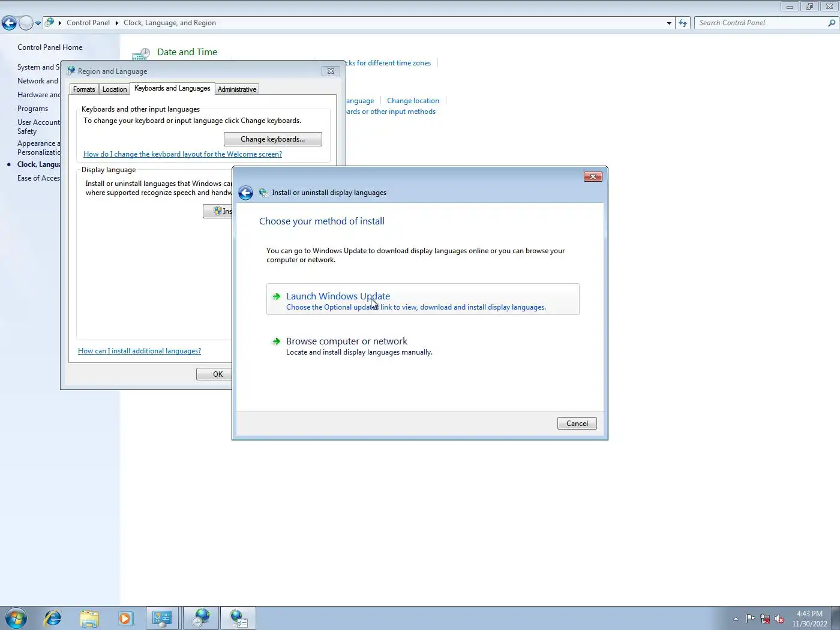Open Hardware and Sound sidebar category
Screen dimensions: 840x630
(38, 95)
